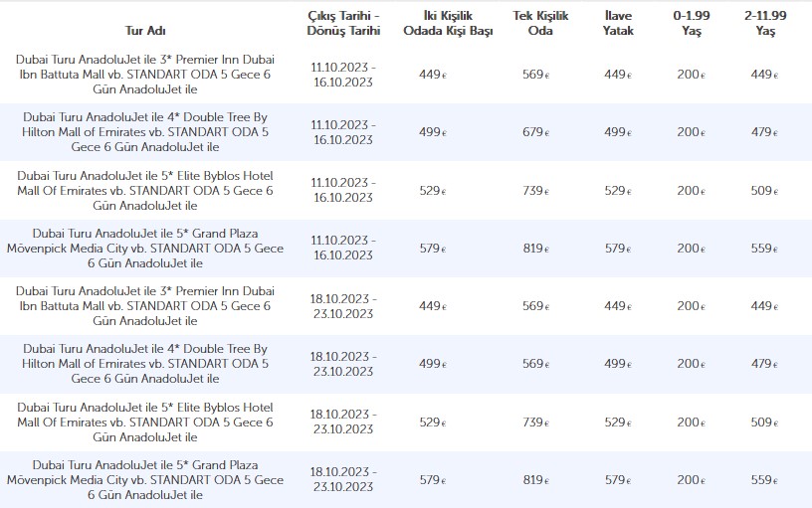Click the date range in the first Premier Inn row
This screenshot has height=508, width=812.
pos(342,74)
